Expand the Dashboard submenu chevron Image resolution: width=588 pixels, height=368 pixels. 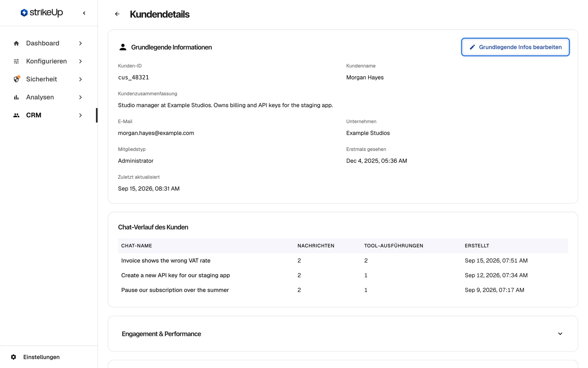click(x=80, y=43)
